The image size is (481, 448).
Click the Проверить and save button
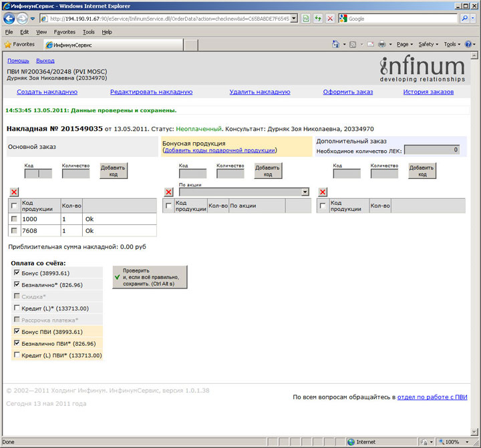pyautogui.click(x=150, y=277)
